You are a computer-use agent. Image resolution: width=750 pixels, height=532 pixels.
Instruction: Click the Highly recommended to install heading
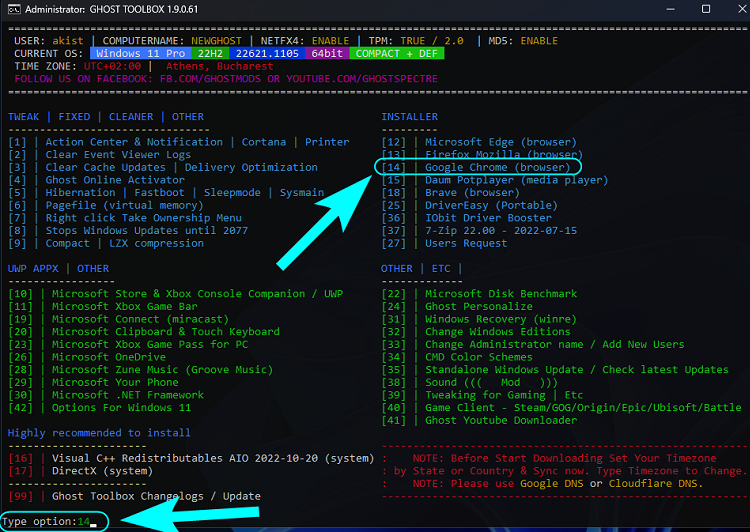[99, 433]
